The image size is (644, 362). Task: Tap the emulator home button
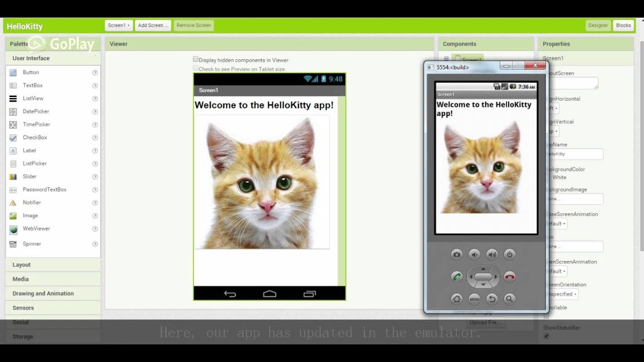pos(456,299)
